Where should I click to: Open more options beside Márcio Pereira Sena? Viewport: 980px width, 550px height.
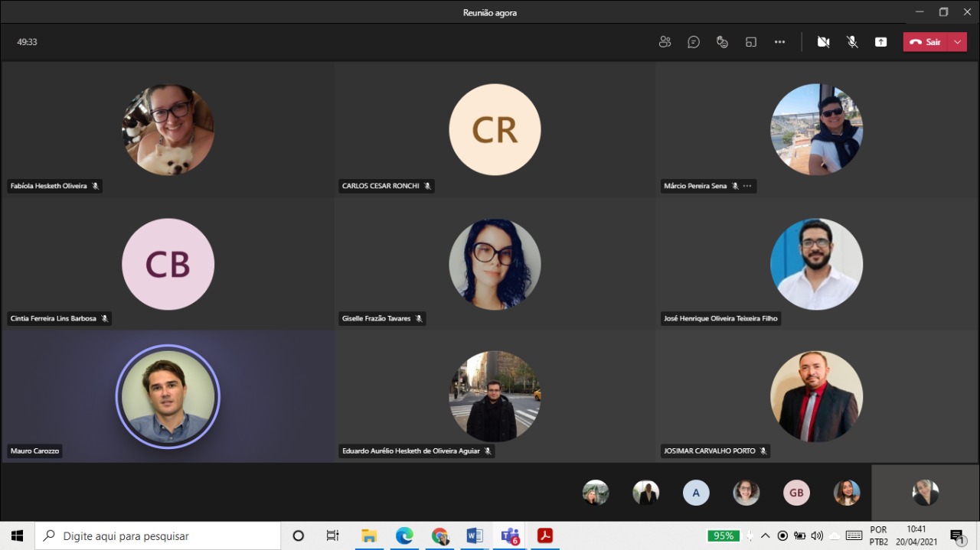pyautogui.click(x=747, y=186)
